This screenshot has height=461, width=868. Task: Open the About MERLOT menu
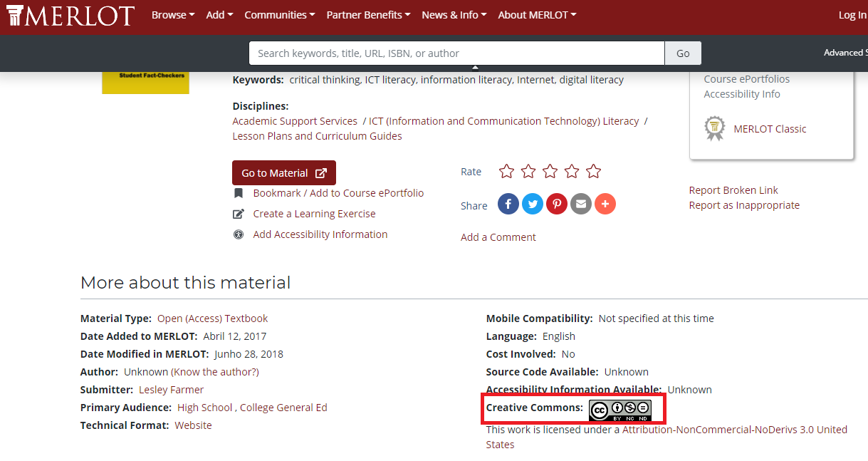(x=537, y=15)
